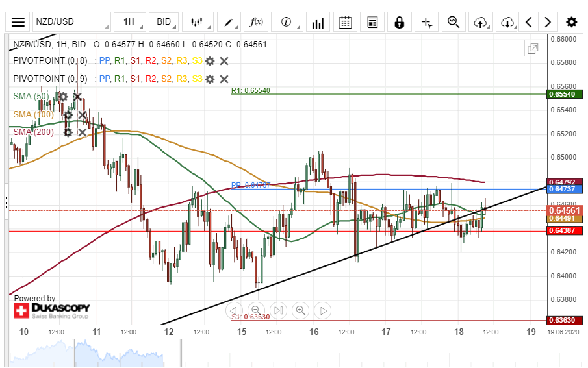Click the magnifier chart zoom icon
The height and width of the screenshot is (368, 588).
tap(454, 22)
